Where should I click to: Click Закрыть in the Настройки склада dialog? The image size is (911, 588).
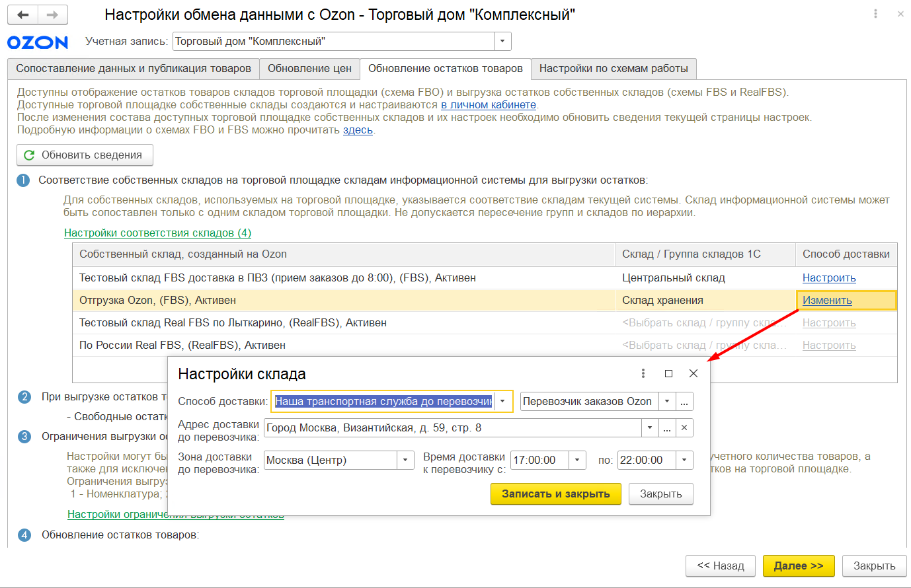pos(661,494)
